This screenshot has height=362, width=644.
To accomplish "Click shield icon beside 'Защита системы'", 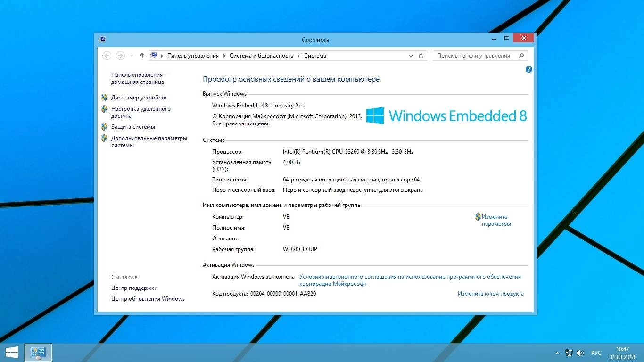I will [104, 127].
